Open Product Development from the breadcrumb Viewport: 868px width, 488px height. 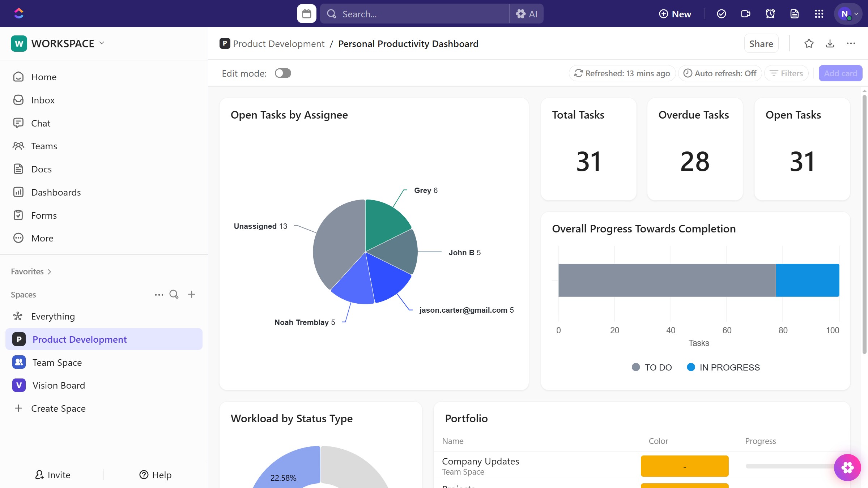coord(278,43)
